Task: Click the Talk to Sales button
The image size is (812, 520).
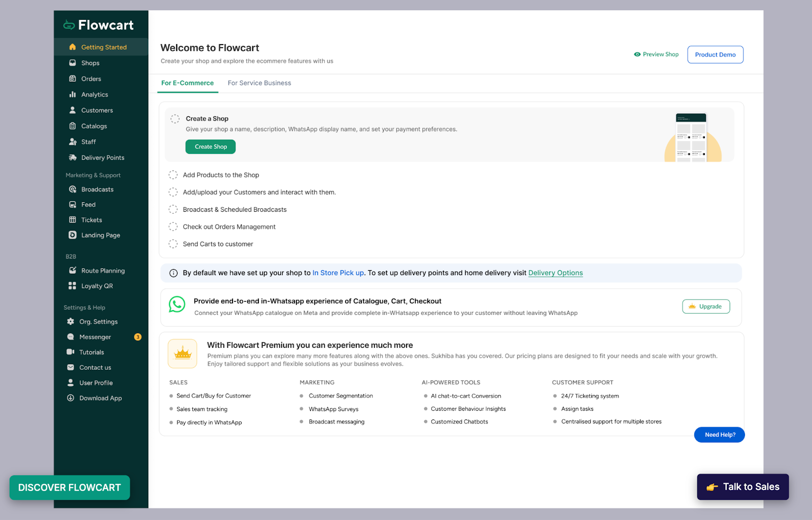Action: (x=743, y=487)
